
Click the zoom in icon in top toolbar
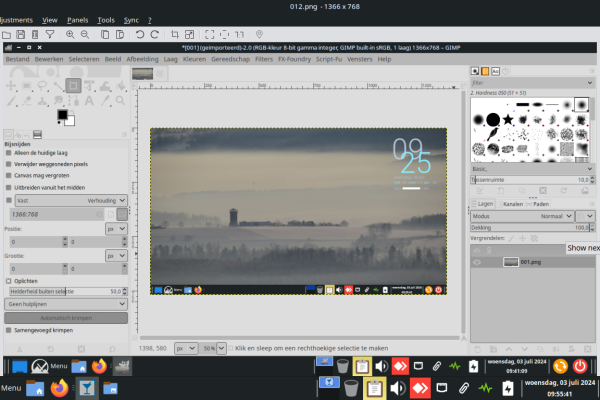[x=72, y=33]
